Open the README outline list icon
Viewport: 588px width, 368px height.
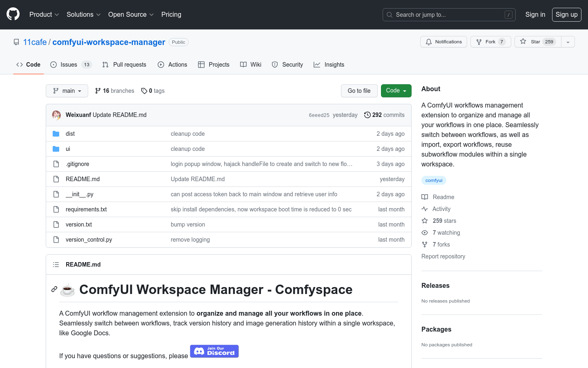pos(56,265)
